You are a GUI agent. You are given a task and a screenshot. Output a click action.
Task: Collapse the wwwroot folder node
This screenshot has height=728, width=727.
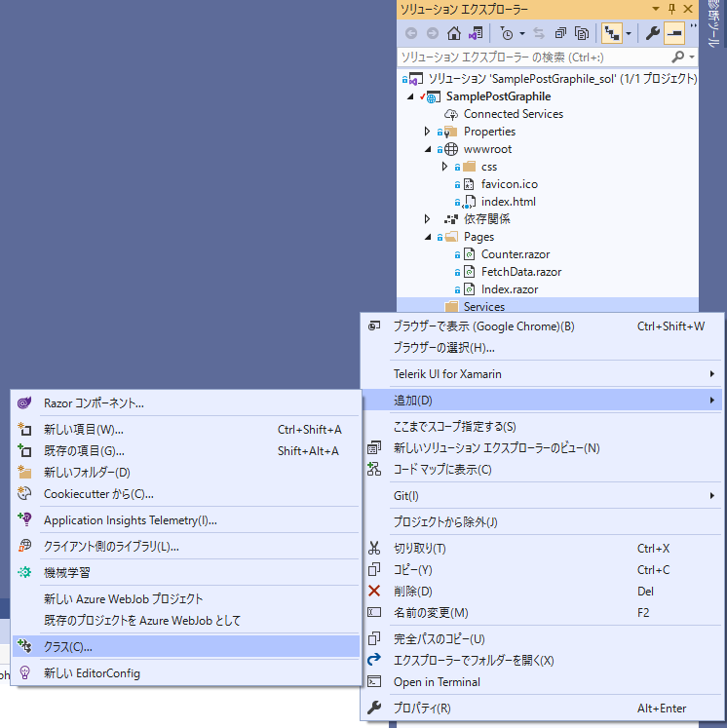428,149
